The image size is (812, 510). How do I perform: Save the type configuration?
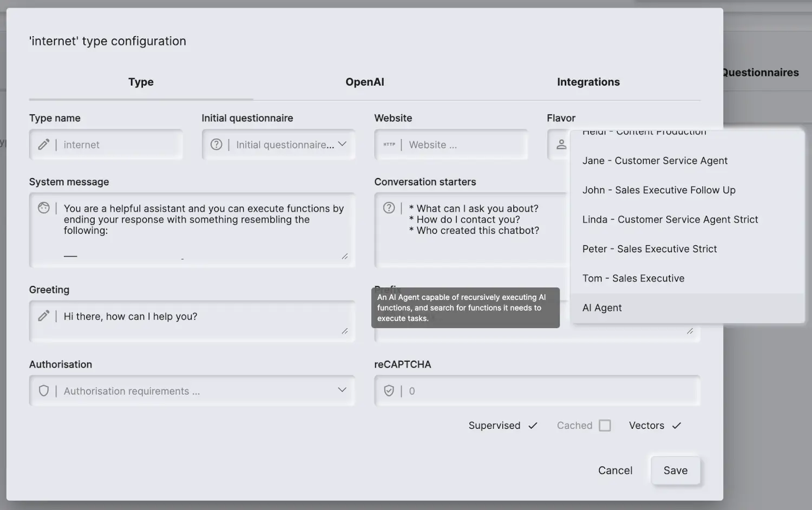tap(675, 470)
